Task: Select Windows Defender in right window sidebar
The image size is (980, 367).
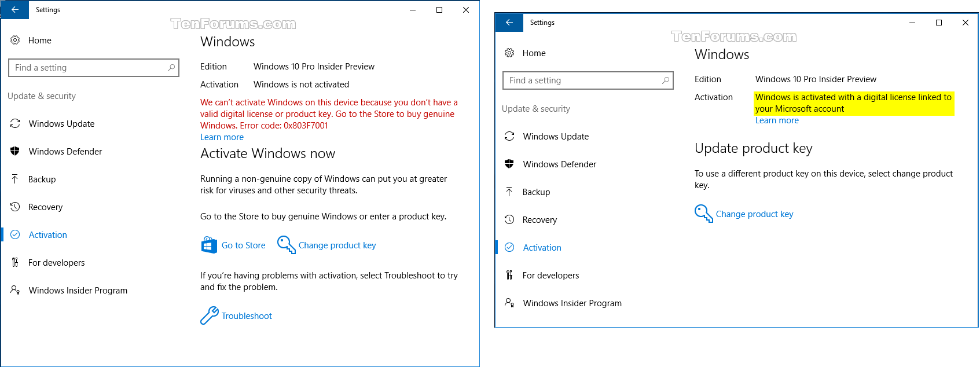Action: [x=559, y=164]
